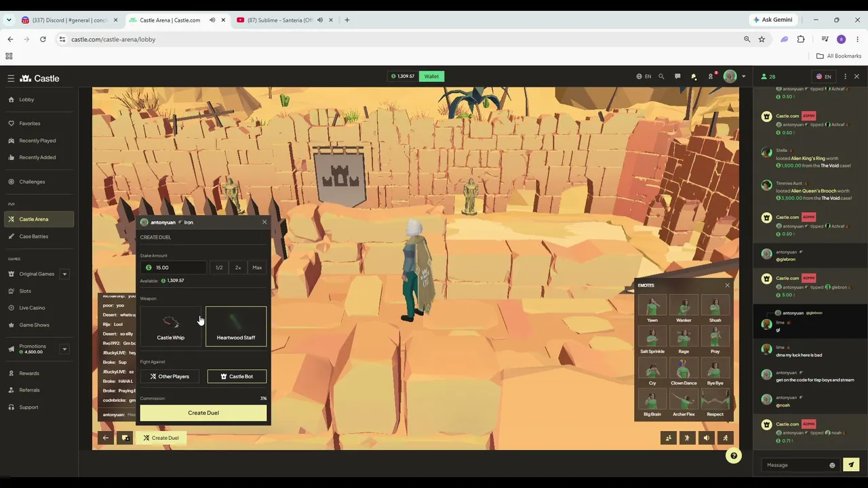Play the Wanker emote
The width and height of the screenshot is (868, 488).
(684, 309)
